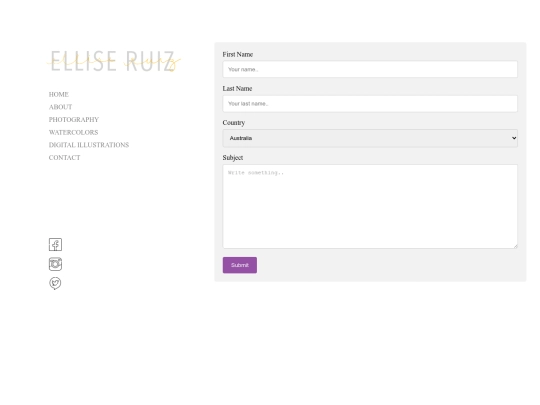Navigate to PHOTOGRAPHY section
This screenshot has height=405, width=540.
pos(74,120)
